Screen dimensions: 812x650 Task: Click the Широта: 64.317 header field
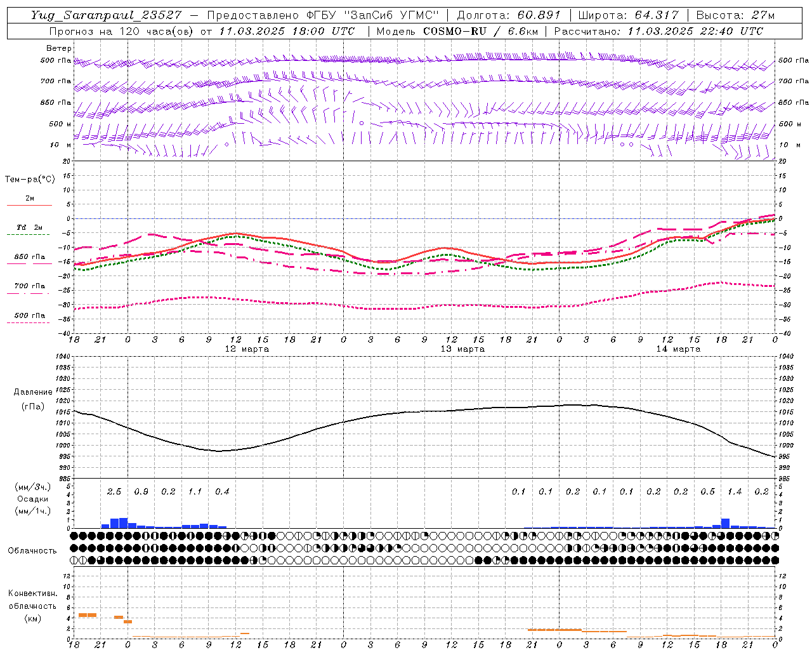tap(629, 15)
